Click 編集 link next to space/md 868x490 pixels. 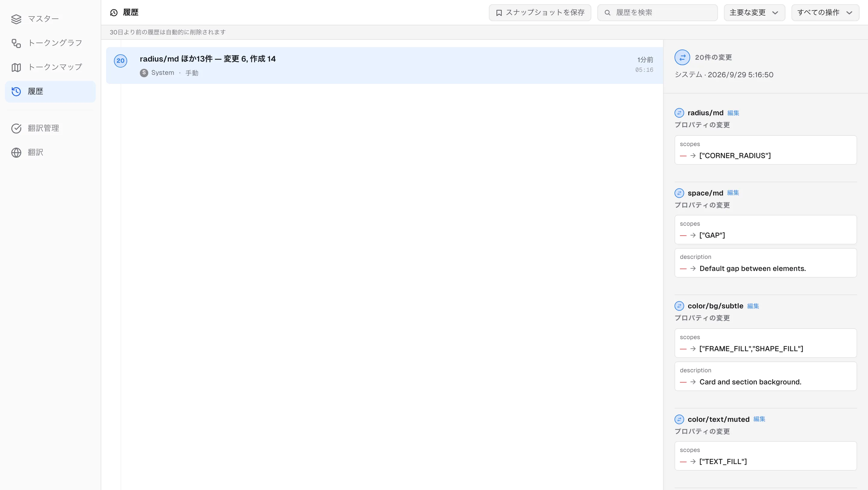[733, 192]
